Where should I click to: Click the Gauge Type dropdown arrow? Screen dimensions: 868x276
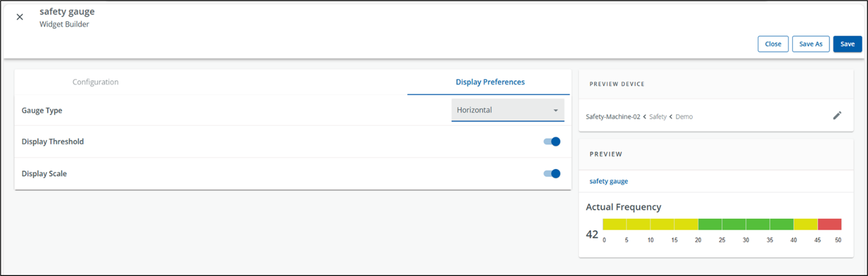[555, 110]
